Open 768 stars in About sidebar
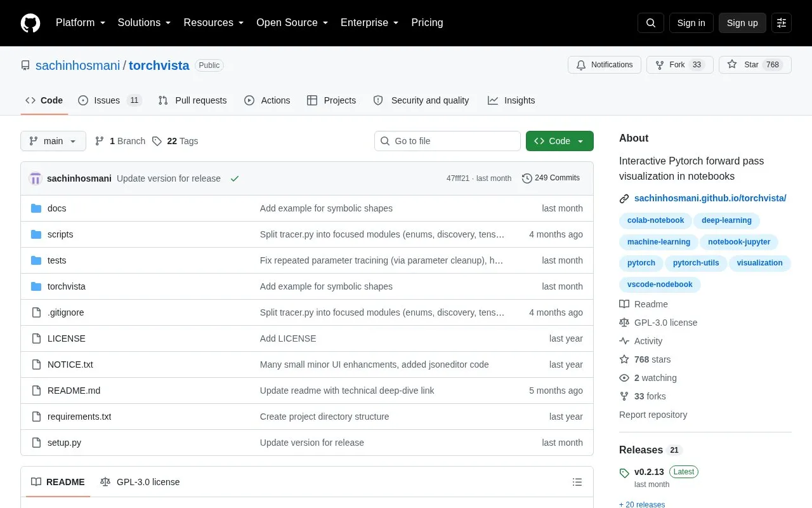Viewport: 812px width, 508px height. [645, 359]
